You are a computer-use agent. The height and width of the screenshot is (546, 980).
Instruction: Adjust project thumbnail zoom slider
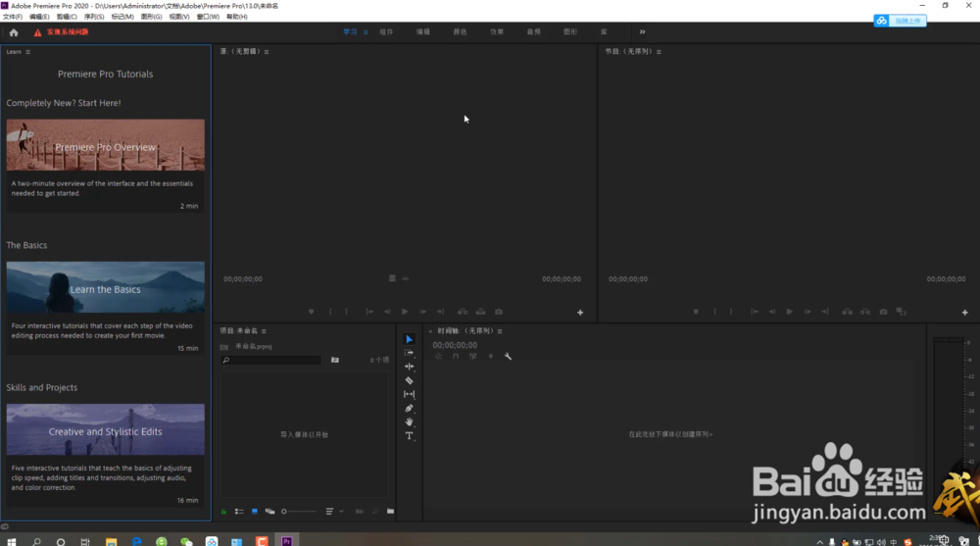[299, 512]
